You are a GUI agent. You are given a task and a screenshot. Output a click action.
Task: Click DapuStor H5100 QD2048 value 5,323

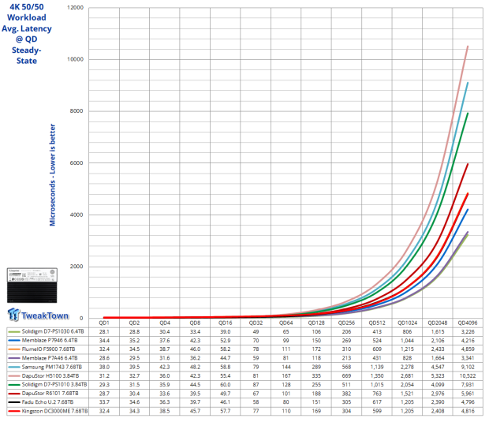438,376
